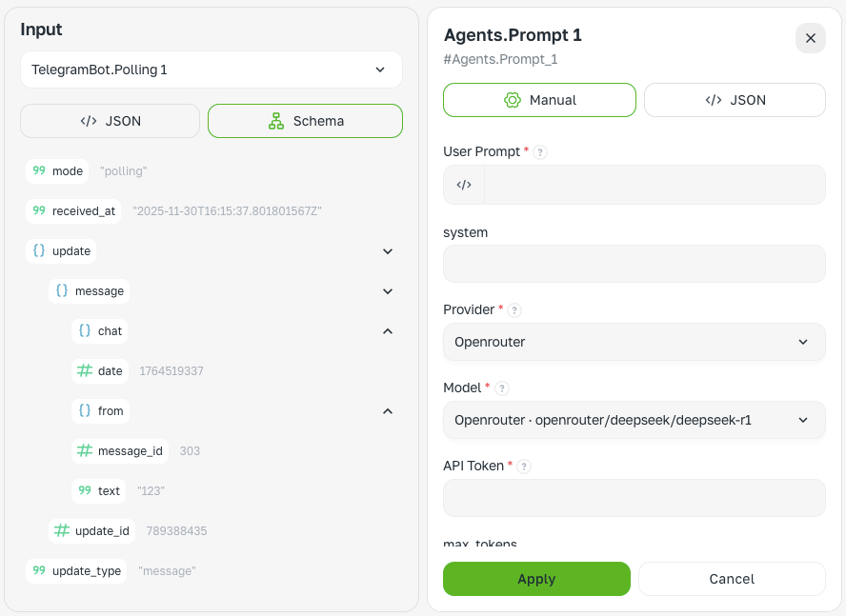Click the hash icon for message_id
The width and height of the screenshot is (846, 616).
click(85, 450)
